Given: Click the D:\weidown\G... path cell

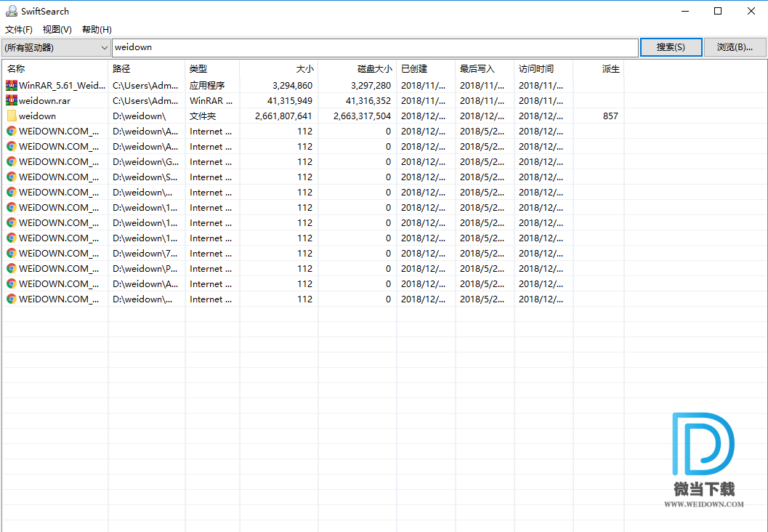Looking at the screenshot, I should (145, 161).
